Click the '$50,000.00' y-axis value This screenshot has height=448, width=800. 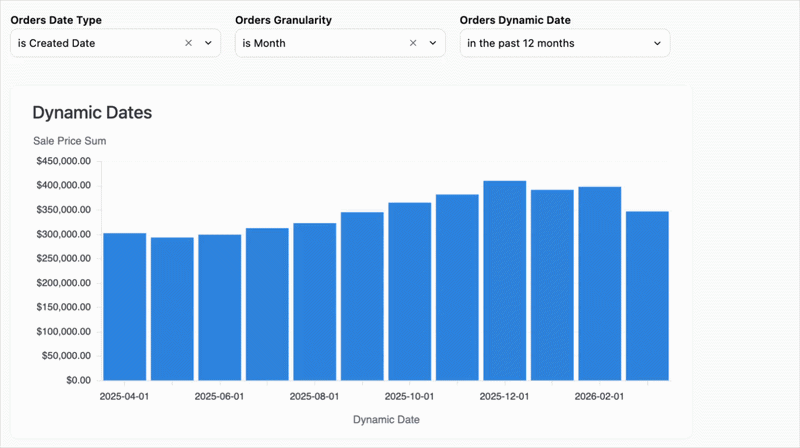pos(66,356)
